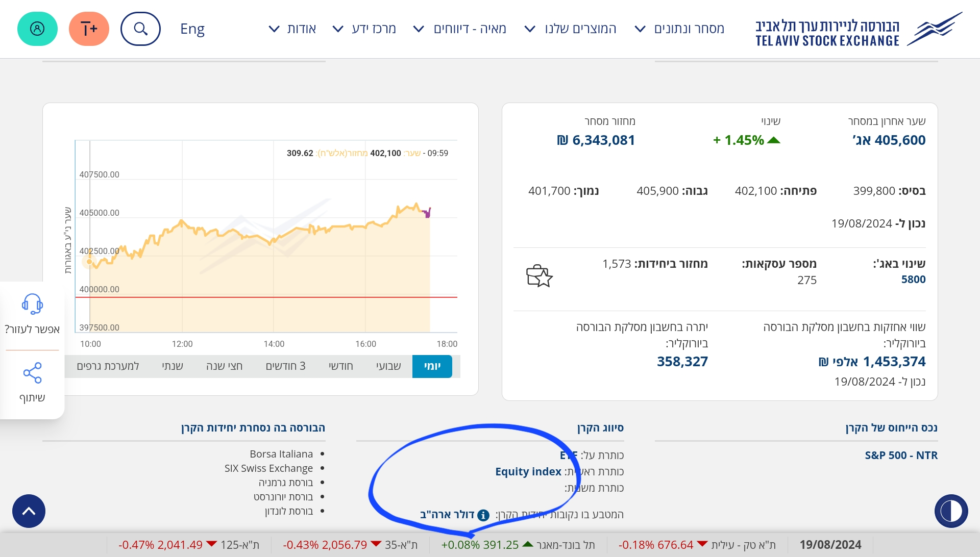This screenshot has width=980, height=557.
Task: Open the search magnifier icon
Action: click(140, 29)
